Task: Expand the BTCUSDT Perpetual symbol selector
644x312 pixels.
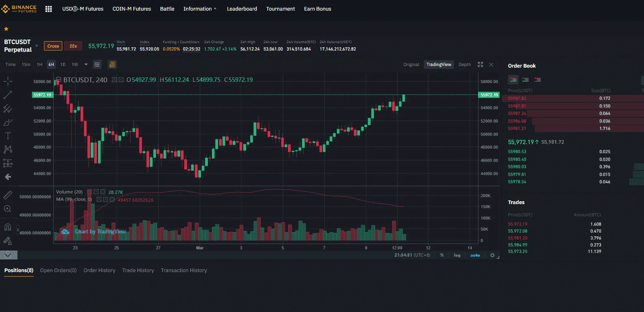Action: tap(37, 46)
